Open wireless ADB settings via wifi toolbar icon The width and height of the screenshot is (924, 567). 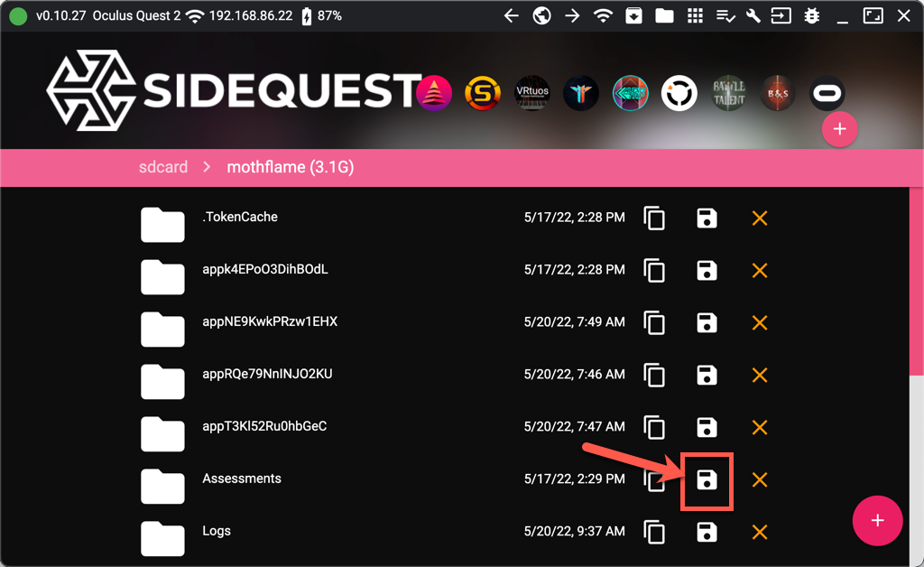(602, 16)
